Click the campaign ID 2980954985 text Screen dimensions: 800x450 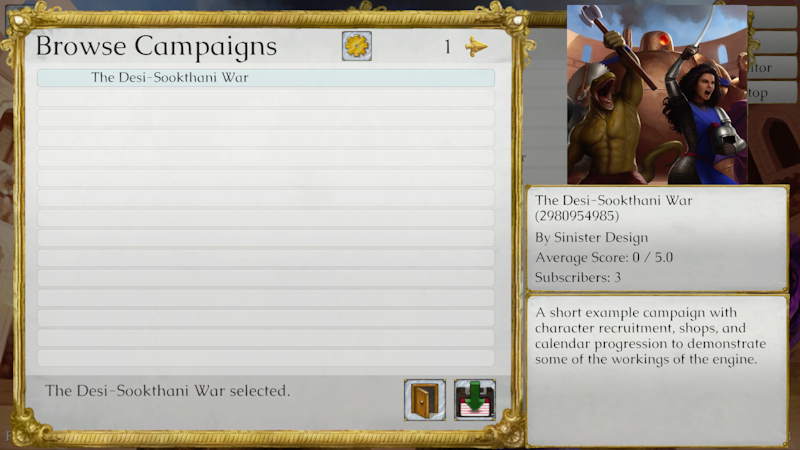point(577,216)
